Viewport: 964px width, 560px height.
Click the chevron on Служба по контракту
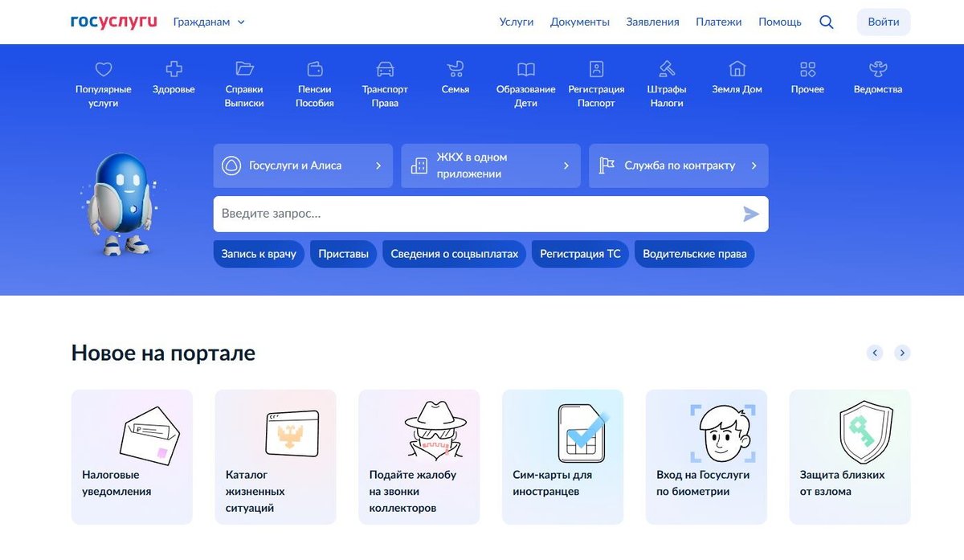click(x=754, y=166)
